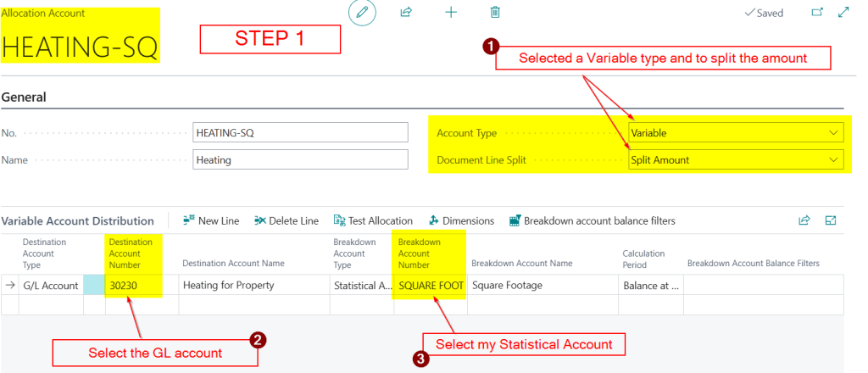Click Delete Line in distribution toolbar
868x373 pixels.
point(287,220)
